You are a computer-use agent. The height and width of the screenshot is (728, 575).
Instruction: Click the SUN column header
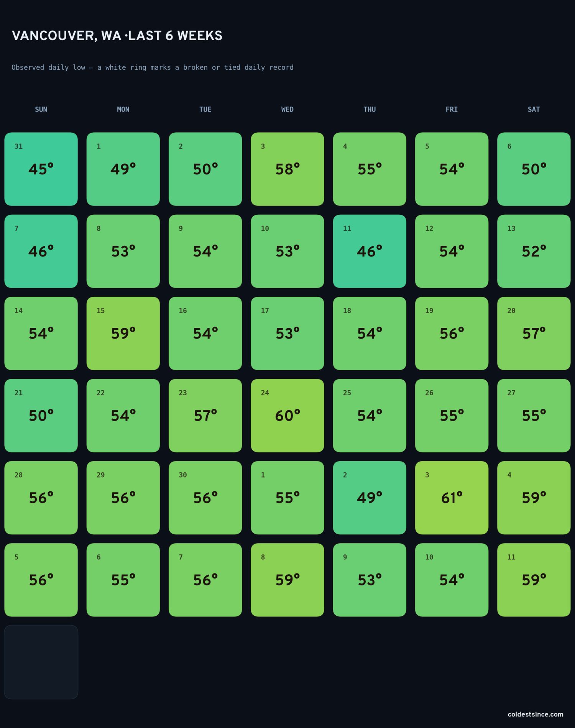41,109
